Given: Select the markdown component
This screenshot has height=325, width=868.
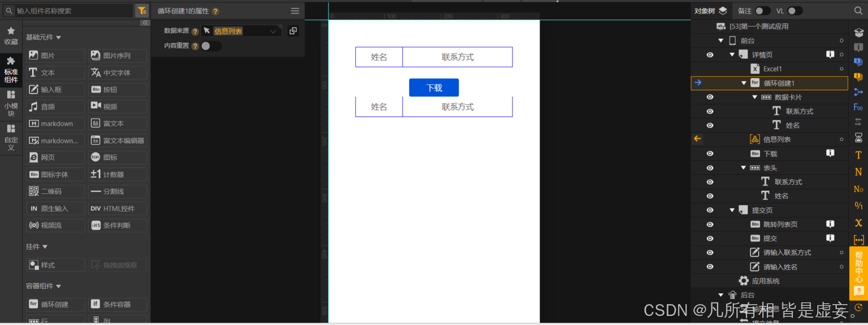Looking at the screenshot, I should point(55,124).
